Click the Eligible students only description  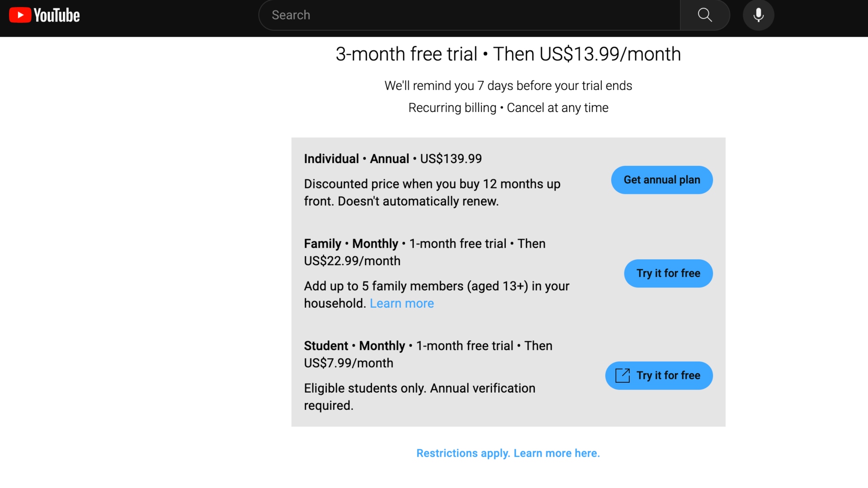[x=419, y=397]
